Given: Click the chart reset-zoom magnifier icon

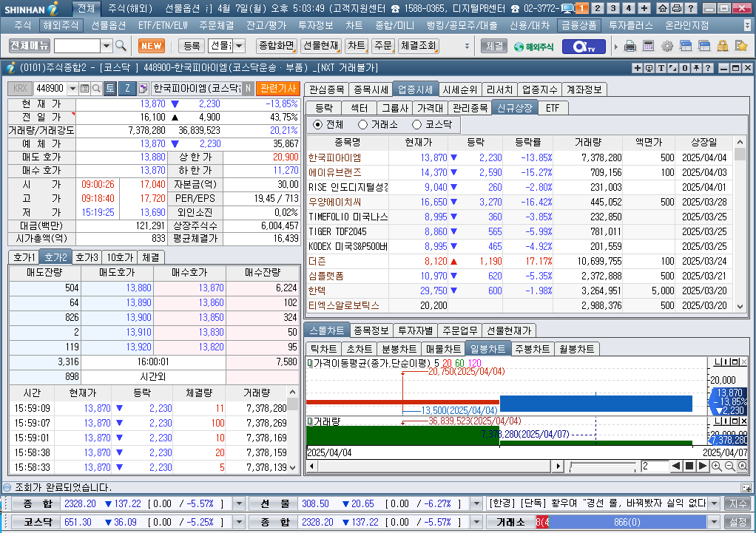Looking at the screenshot, I should [743, 466].
